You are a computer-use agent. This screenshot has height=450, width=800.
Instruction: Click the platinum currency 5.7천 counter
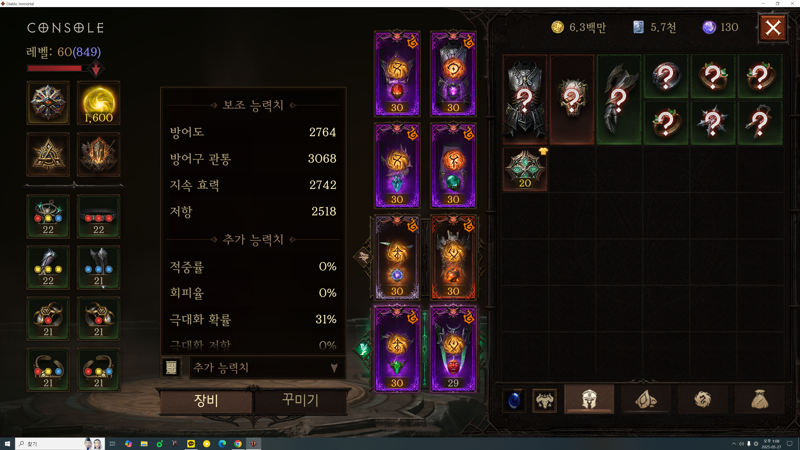655,28
